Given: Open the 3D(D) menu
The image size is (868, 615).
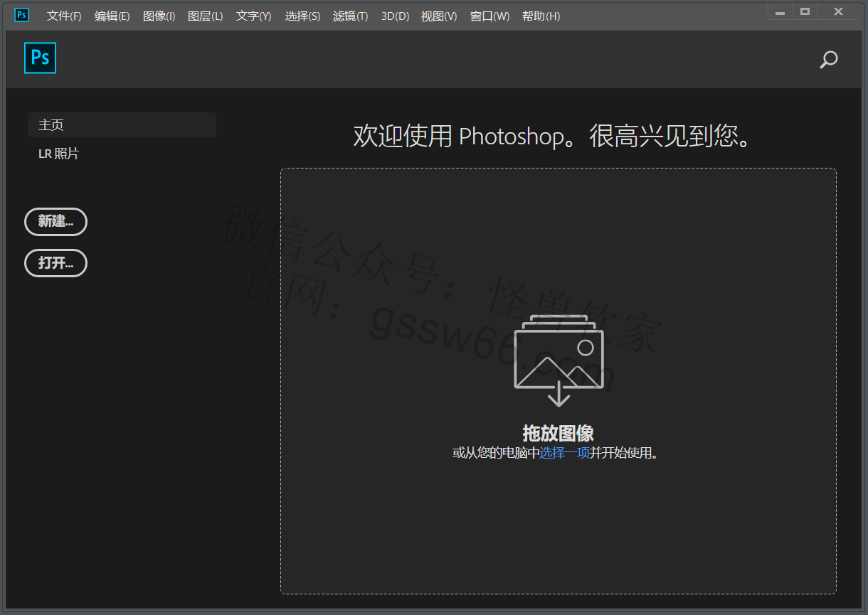Looking at the screenshot, I should [395, 16].
